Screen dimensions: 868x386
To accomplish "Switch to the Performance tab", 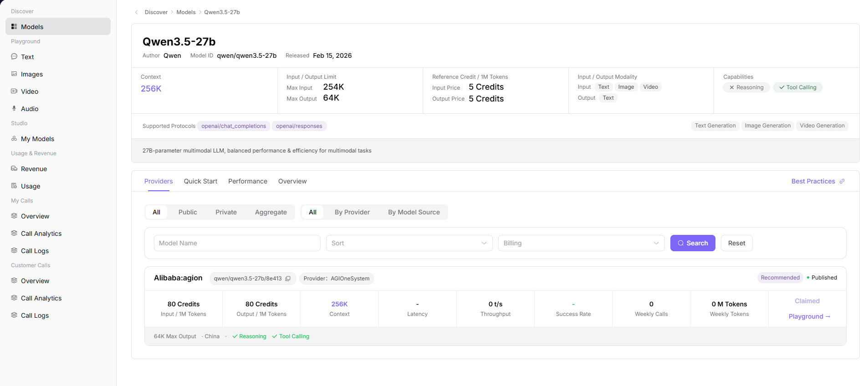I will [x=248, y=181].
